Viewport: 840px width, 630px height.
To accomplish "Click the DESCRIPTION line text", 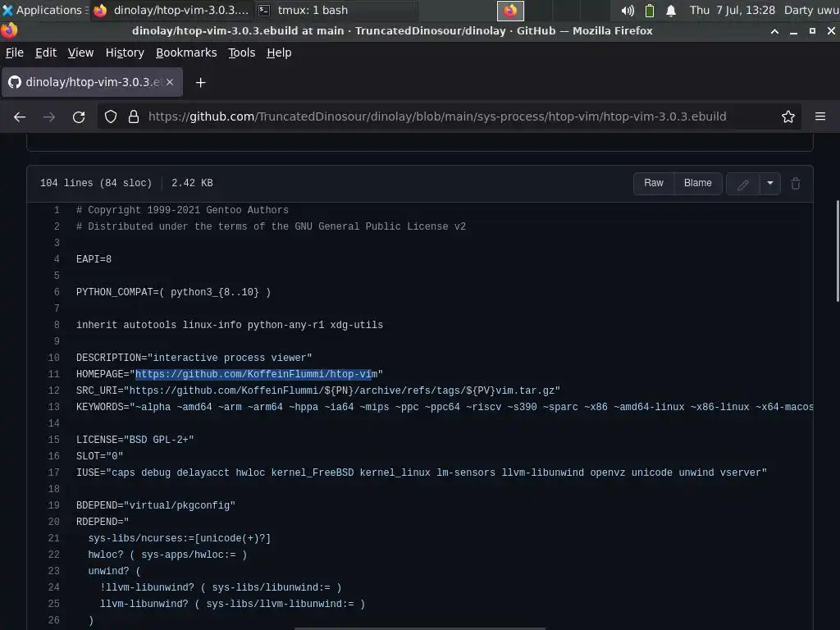I will pyautogui.click(x=194, y=358).
